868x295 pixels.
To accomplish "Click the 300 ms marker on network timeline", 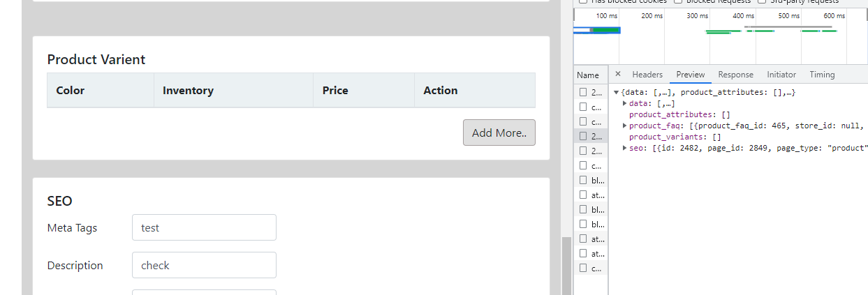I will (x=697, y=15).
